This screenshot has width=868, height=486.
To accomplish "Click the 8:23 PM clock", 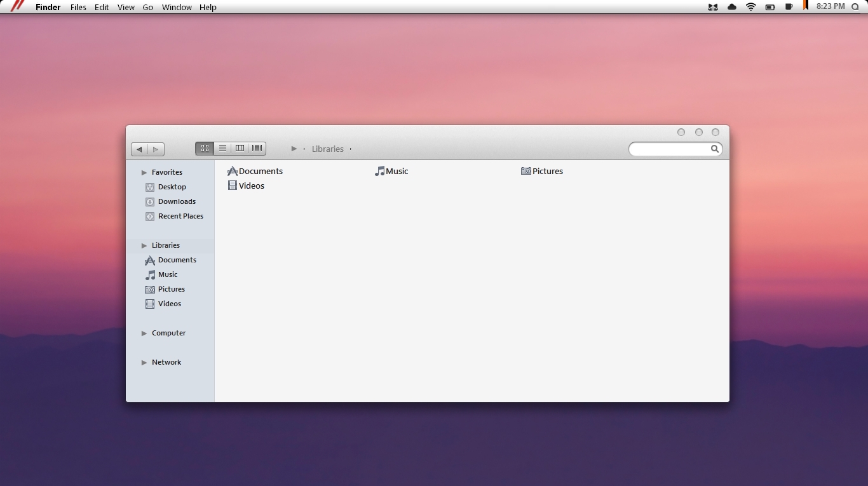I will point(831,6).
